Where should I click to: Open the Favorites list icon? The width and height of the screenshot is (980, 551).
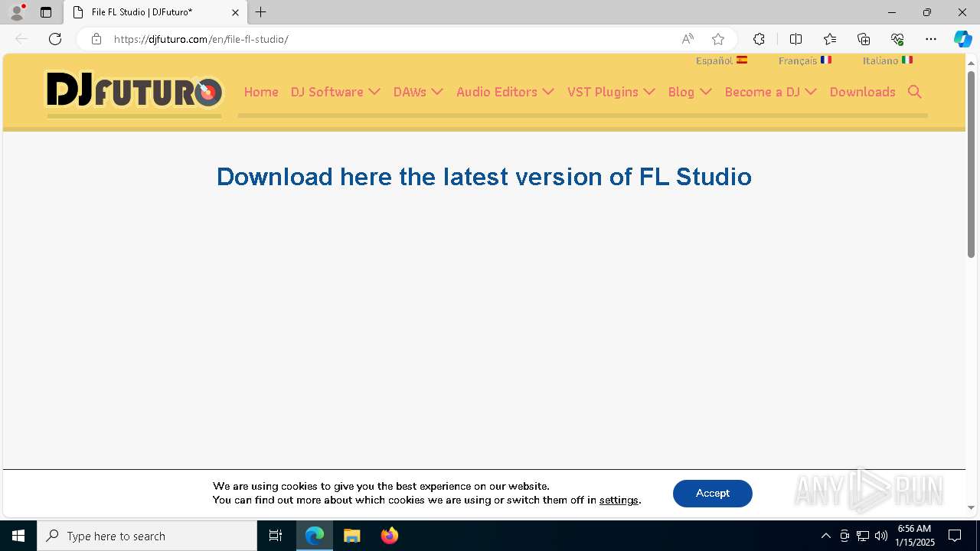pos(830,39)
